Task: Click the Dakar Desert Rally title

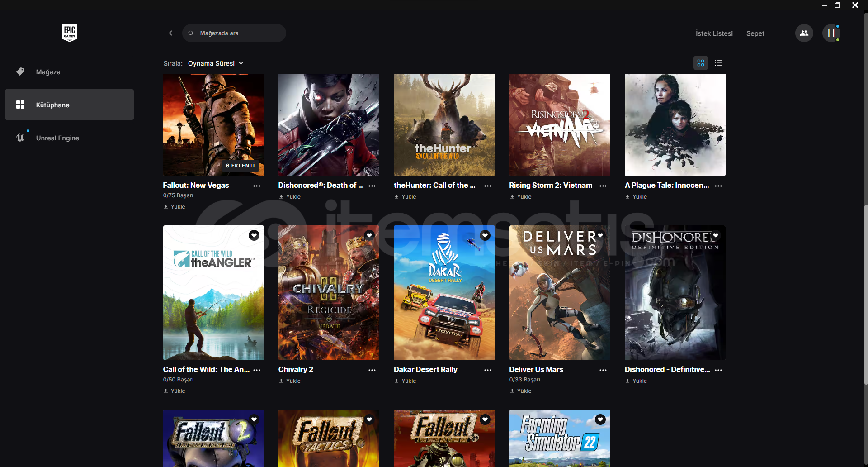Action: [425, 369]
